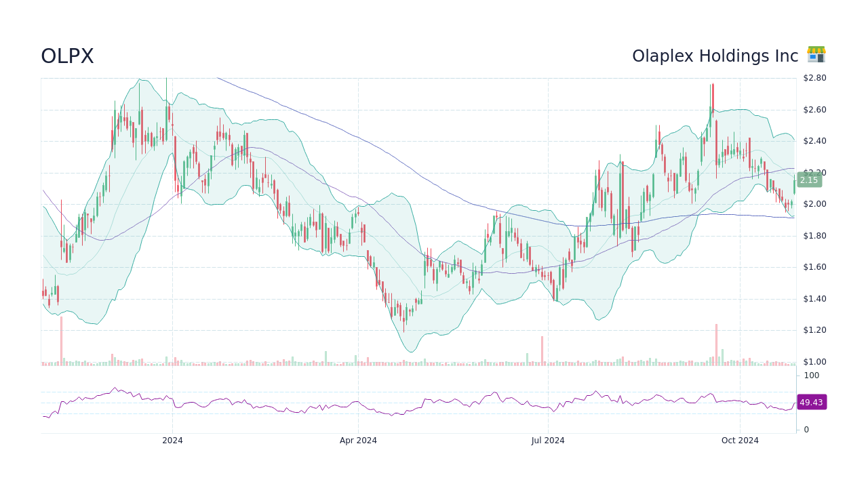The height and width of the screenshot is (488, 868).
Task: Click the Apr 2024 date axis label
Action: [358, 441]
